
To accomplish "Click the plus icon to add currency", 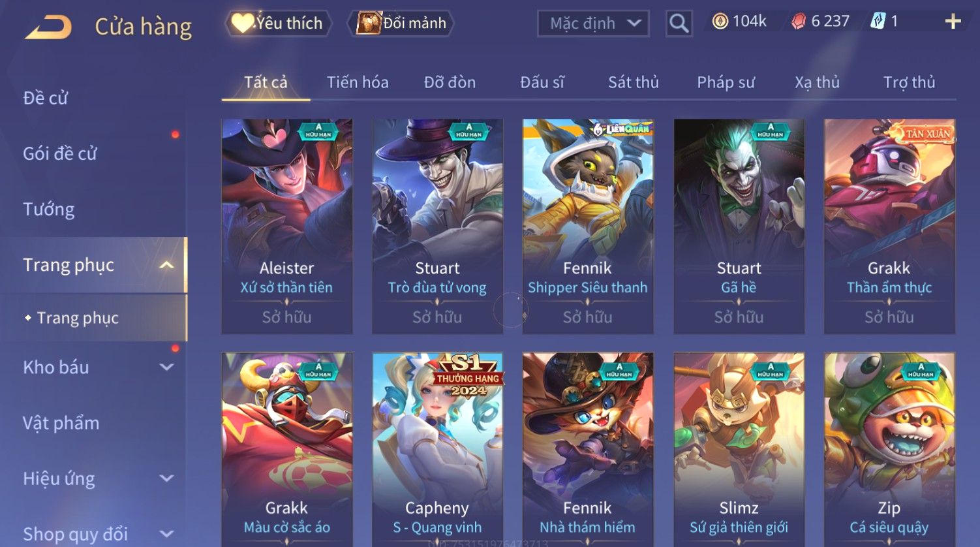I will [953, 22].
